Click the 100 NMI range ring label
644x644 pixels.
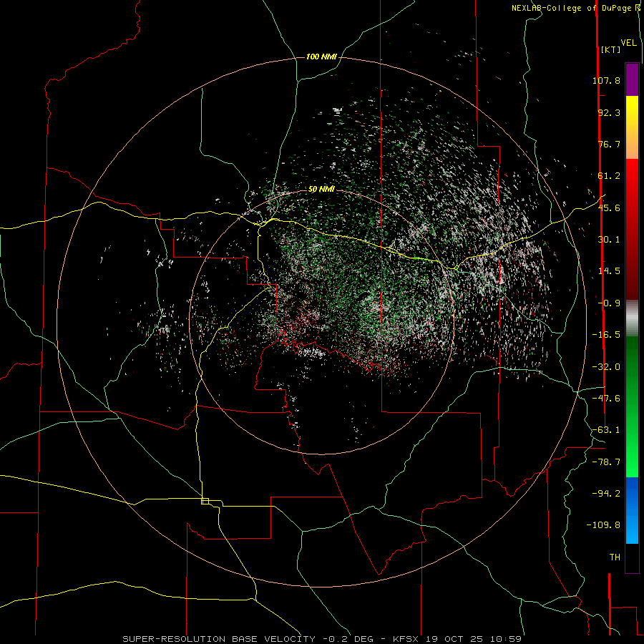(321, 57)
